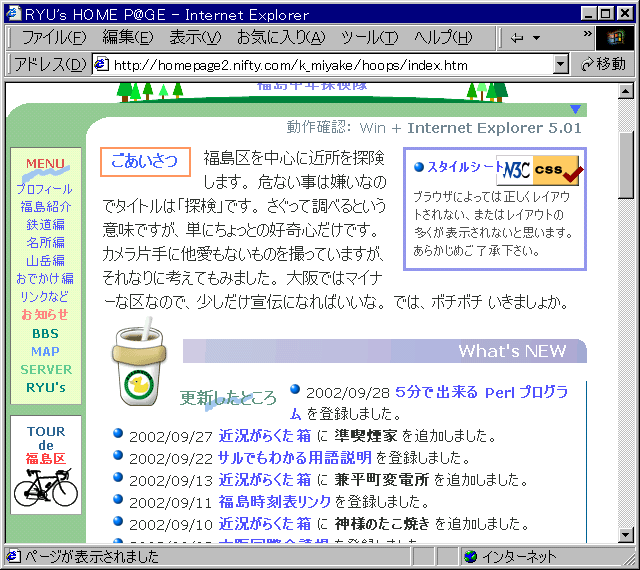Open the address bar URL dropdown
The width and height of the screenshot is (640, 570).
pos(560,65)
